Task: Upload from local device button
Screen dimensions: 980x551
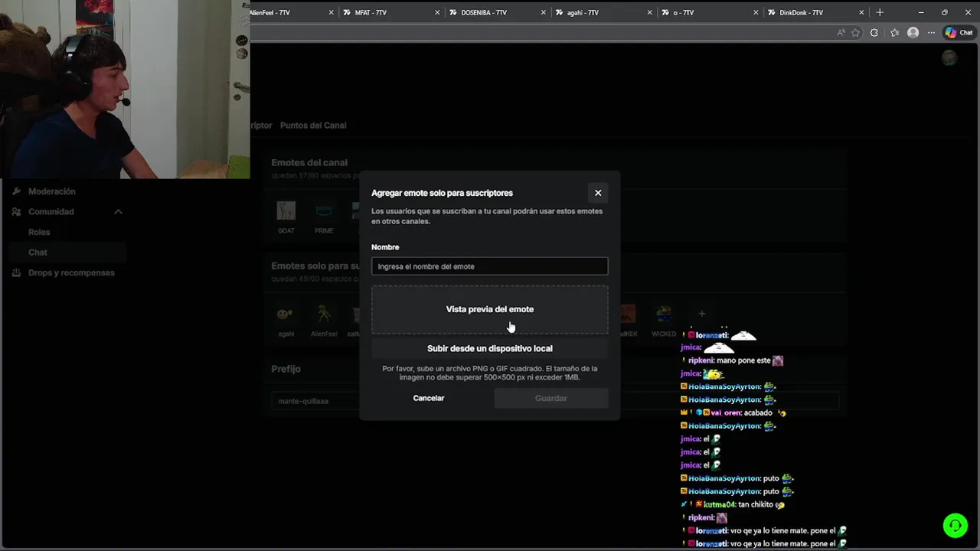Action: point(490,348)
